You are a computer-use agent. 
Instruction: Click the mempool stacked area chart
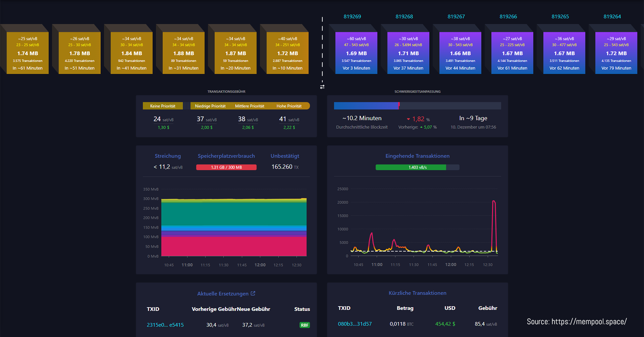(x=234, y=227)
